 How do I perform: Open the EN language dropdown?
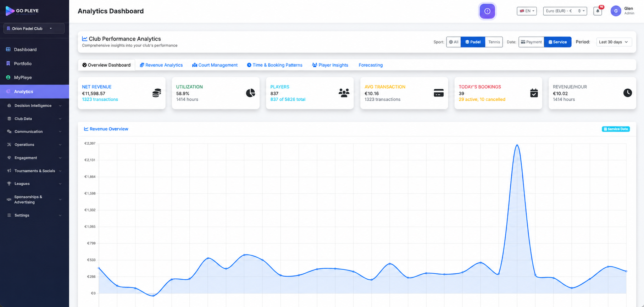(527, 11)
